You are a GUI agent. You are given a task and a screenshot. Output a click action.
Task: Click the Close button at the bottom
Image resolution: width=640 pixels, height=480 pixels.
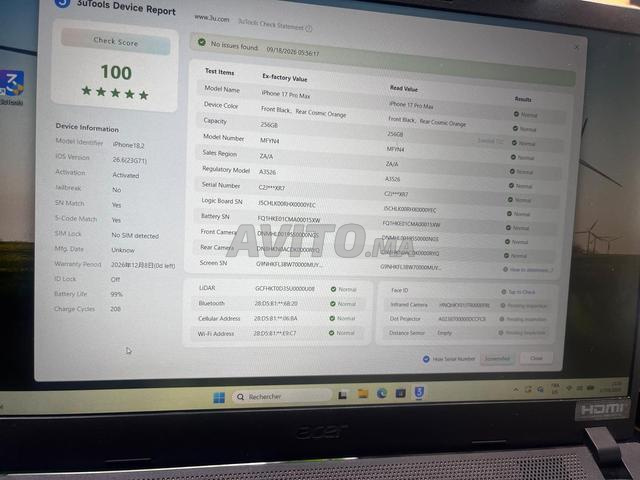pos(536,358)
